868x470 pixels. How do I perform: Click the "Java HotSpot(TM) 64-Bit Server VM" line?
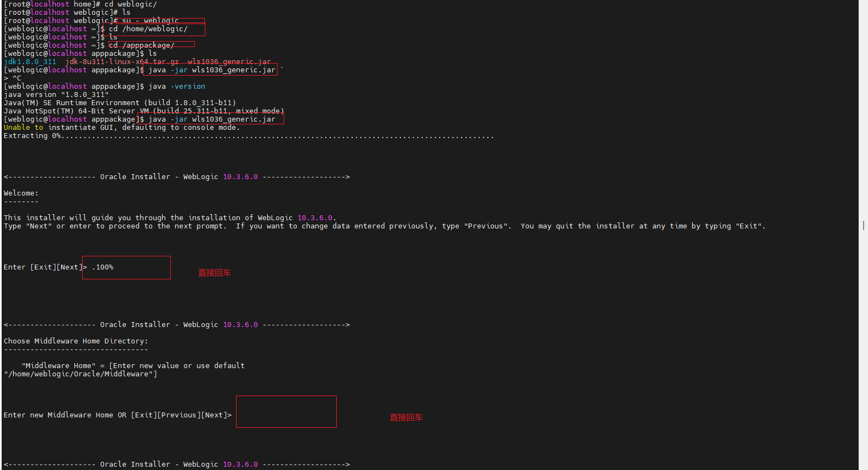coord(144,111)
